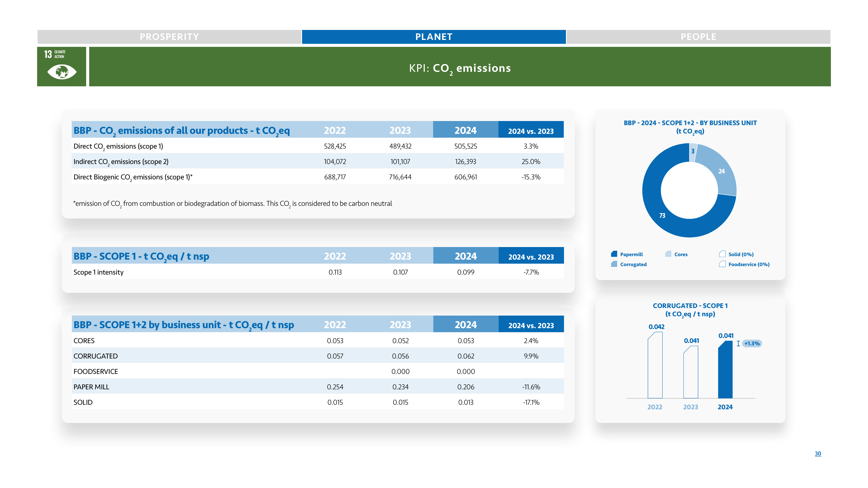Click the 2024 axis label in bar chart
Screen dimensions: 868x488
(x=725, y=407)
